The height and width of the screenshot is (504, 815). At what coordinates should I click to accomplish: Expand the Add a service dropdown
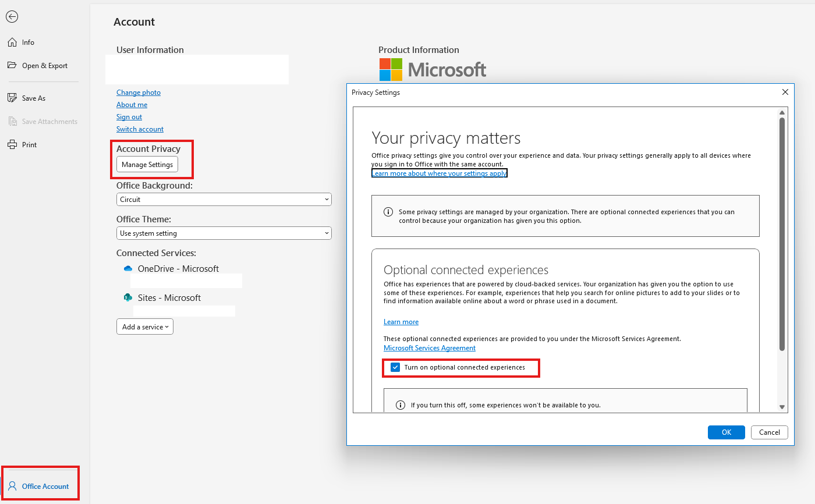click(145, 326)
